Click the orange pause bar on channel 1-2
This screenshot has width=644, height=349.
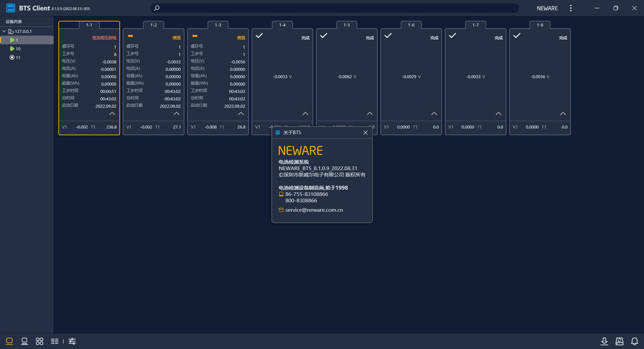tap(130, 36)
